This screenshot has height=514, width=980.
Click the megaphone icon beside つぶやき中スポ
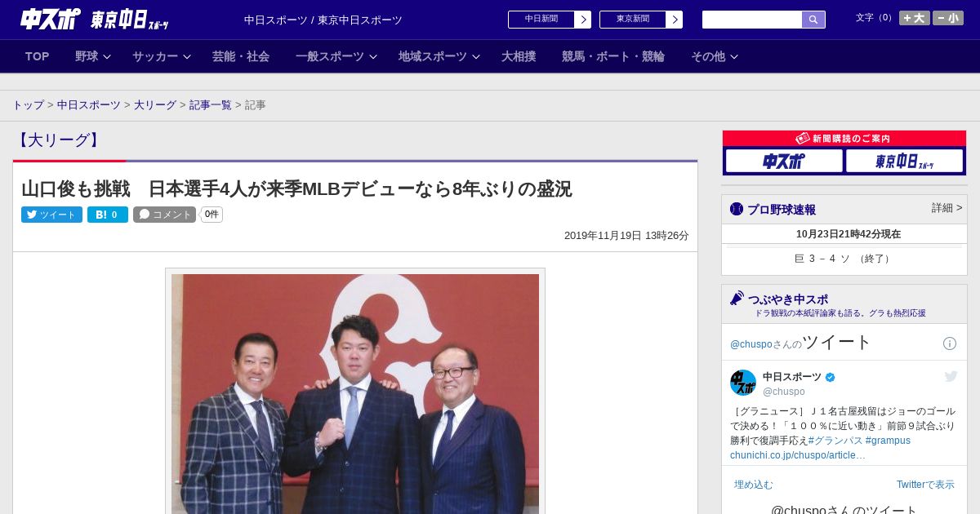pyautogui.click(x=737, y=298)
